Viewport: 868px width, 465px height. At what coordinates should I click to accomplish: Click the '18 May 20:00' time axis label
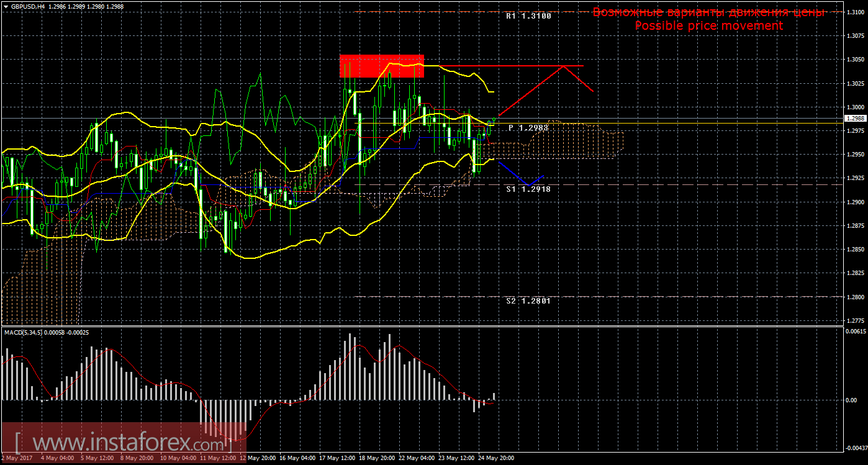tap(376, 458)
